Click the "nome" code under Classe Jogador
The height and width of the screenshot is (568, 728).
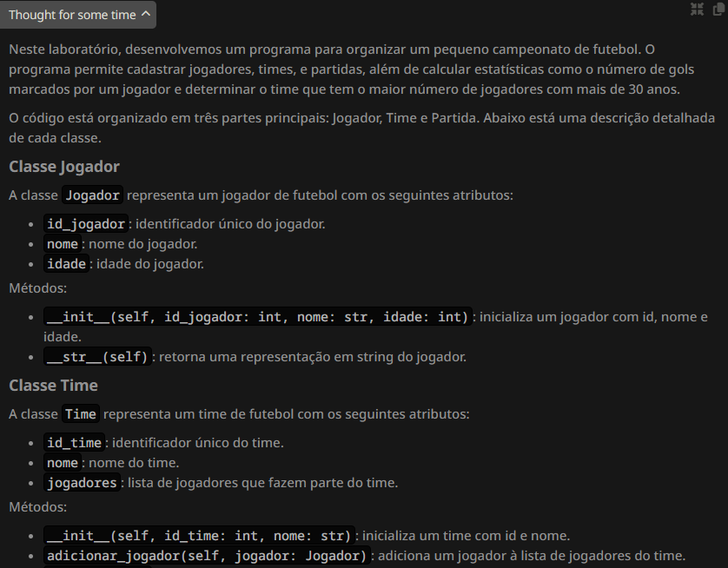pyautogui.click(x=63, y=244)
